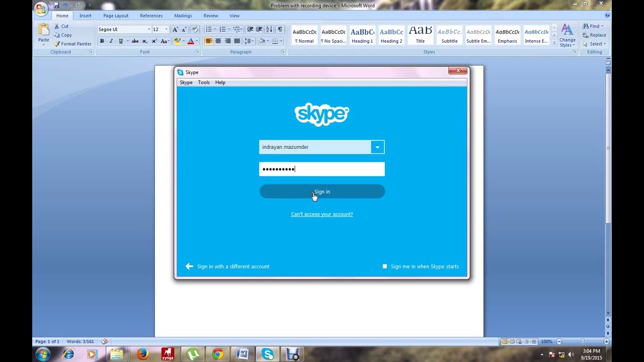Open the Numbering list dropdown arrow
This screenshot has width=644, height=362.
[229, 30]
